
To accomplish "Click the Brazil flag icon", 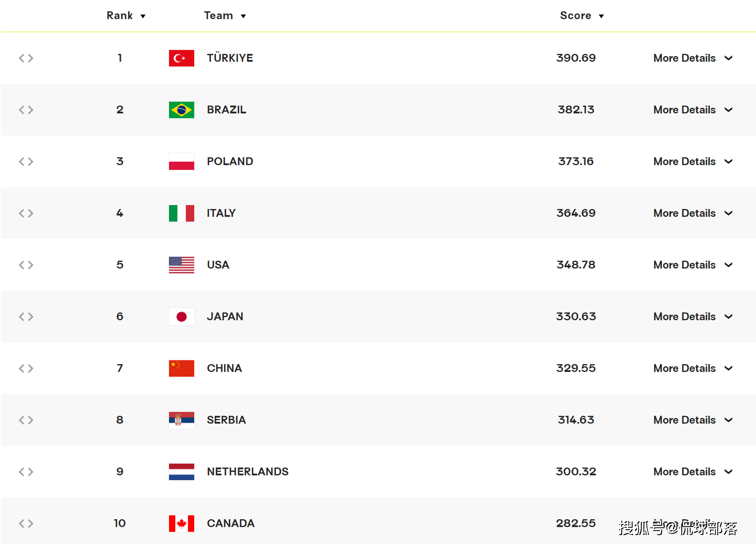I will click(181, 110).
